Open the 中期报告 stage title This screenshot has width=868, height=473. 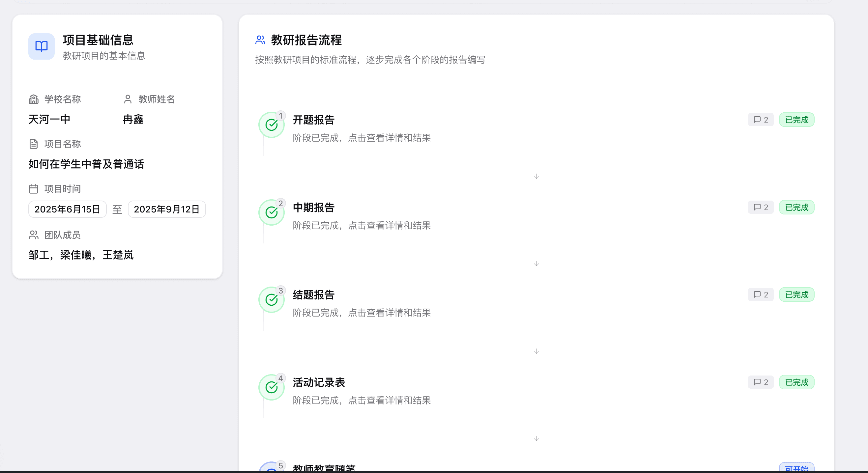tap(313, 208)
